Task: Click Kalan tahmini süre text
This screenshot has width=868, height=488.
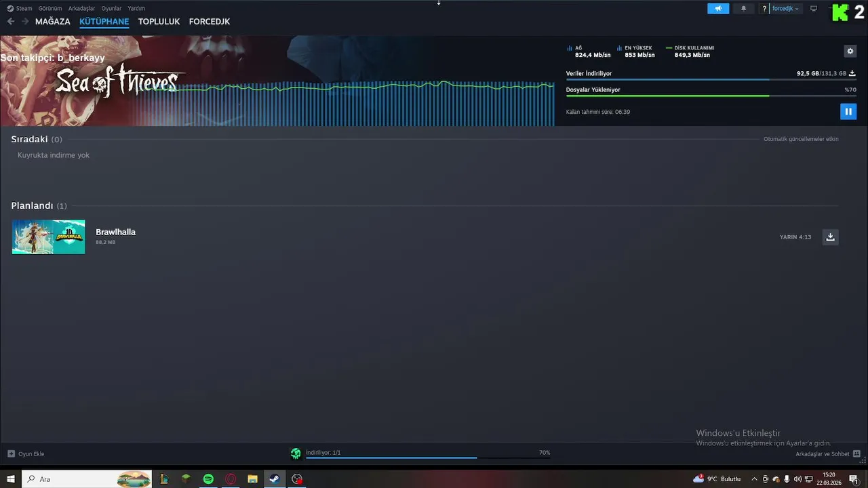Action: pos(598,112)
